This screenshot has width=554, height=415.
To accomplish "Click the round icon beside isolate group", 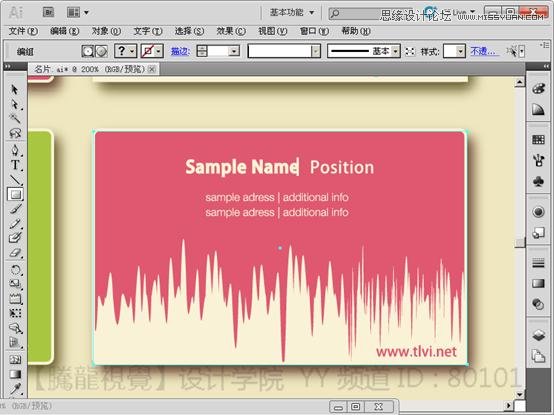I will click(102, 52).
